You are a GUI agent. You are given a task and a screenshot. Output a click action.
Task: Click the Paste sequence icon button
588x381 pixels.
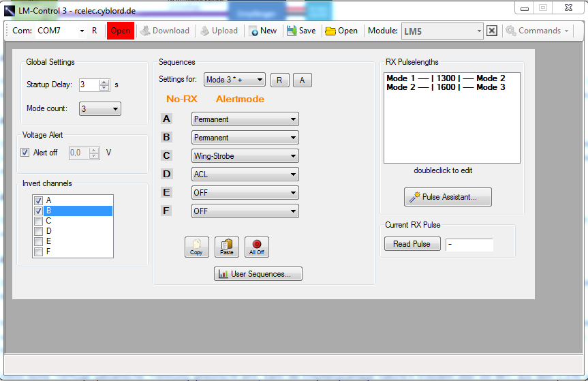tap(226, 247)
